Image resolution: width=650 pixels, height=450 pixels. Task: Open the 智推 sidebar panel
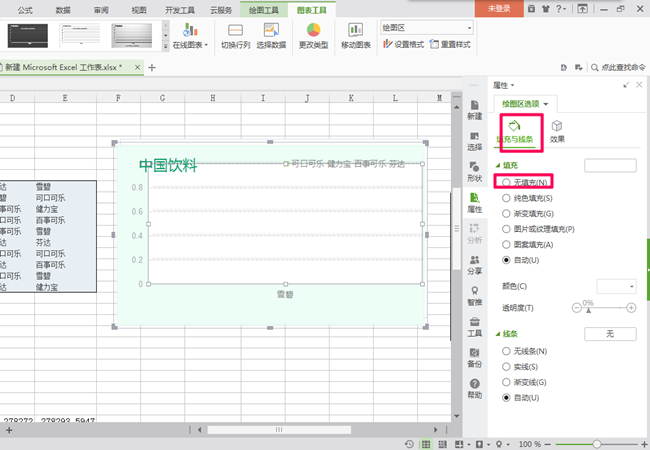(475, 296)
